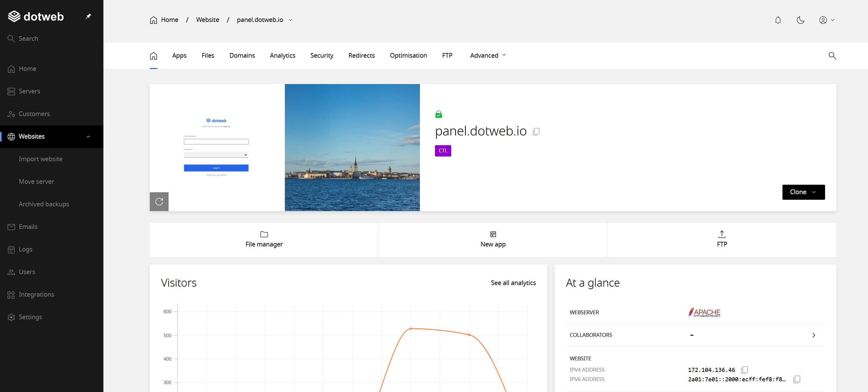
Task: Click the city waterfront photo
Action: [x=352, y=147]
